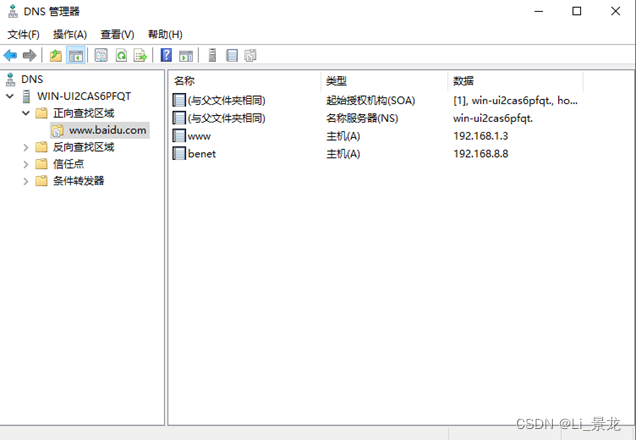Toggle the Show/Hide Action Pane icon
The height and width of the screenshot is (440, 636).
pyautogui.click(x=186, y=56)
